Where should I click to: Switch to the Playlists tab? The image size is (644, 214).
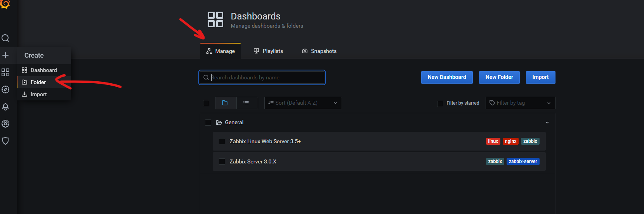click(x=268, y=51)
